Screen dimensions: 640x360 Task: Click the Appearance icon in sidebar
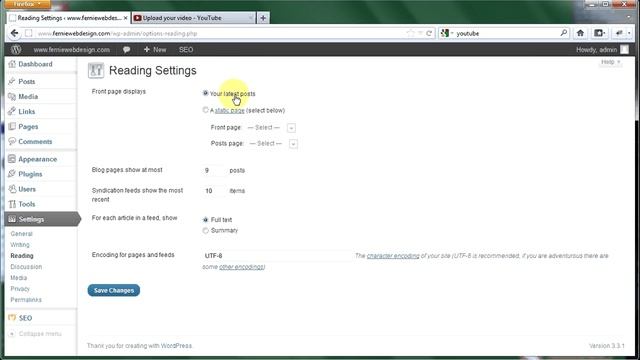coord(12,159)
